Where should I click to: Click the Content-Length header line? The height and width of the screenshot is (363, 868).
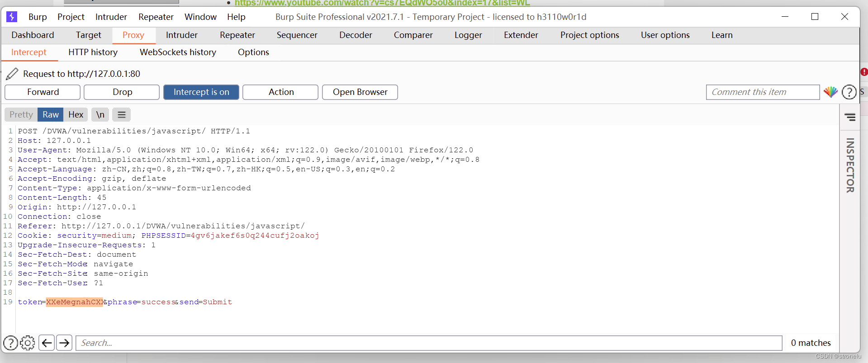[62, 198]
